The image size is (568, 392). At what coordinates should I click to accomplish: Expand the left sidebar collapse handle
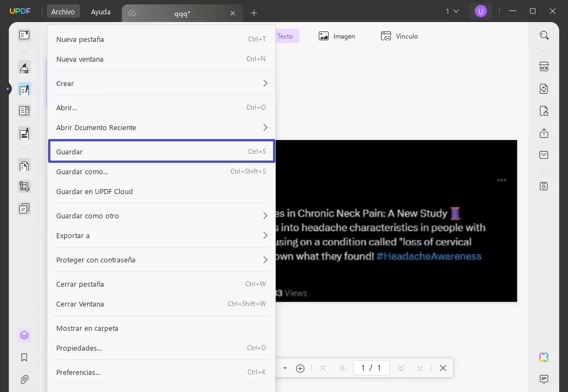pyautogui.click(x=8, y=89)
